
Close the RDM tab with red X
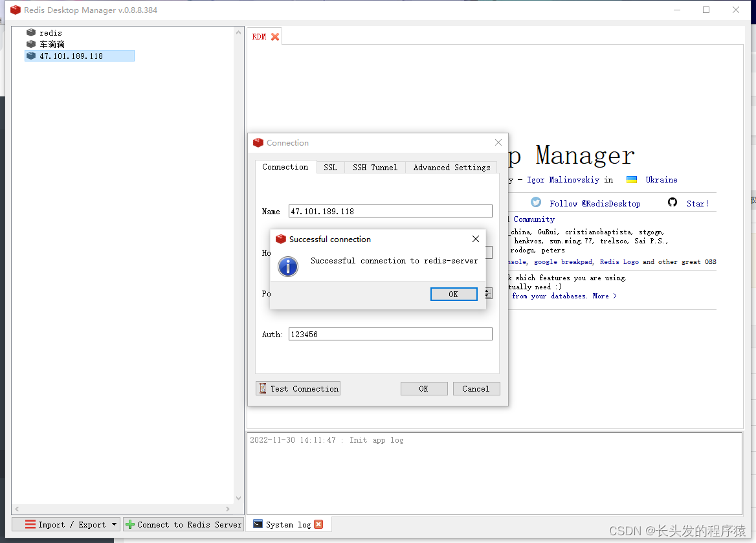coord(275,37)
